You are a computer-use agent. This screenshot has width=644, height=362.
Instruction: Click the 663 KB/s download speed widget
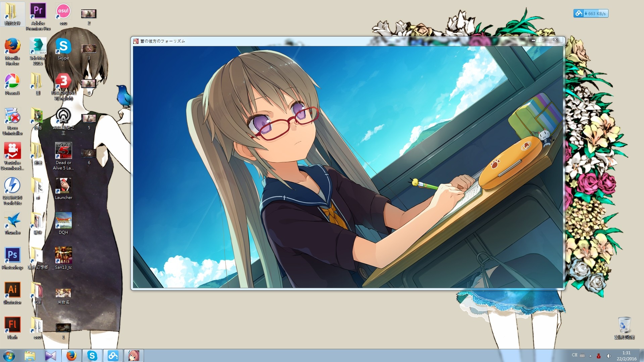(x=591, y=13)
